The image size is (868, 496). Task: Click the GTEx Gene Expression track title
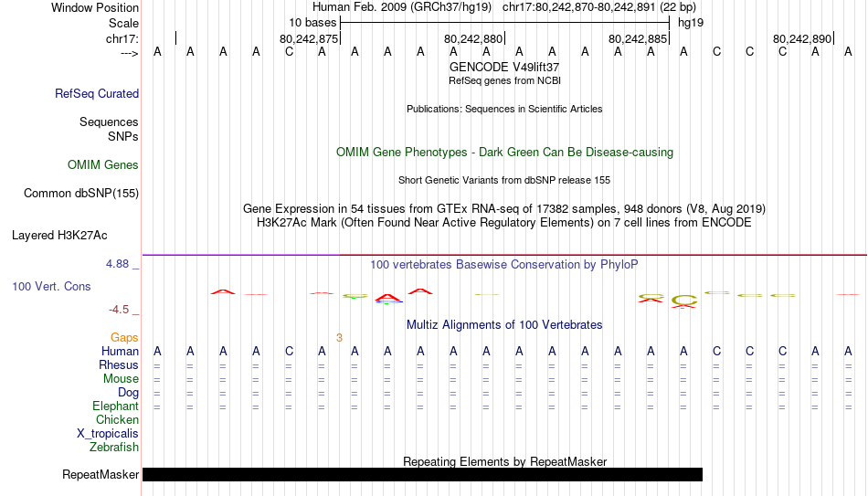tap(504, 208)
